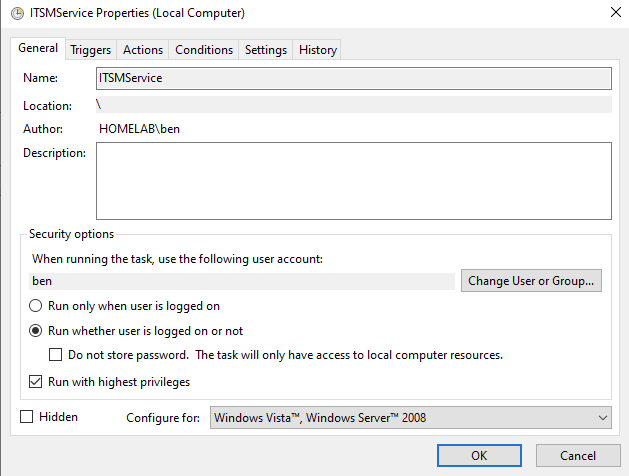Select the Settings tab
629x476 pixels.
click(x=266, y=50)
